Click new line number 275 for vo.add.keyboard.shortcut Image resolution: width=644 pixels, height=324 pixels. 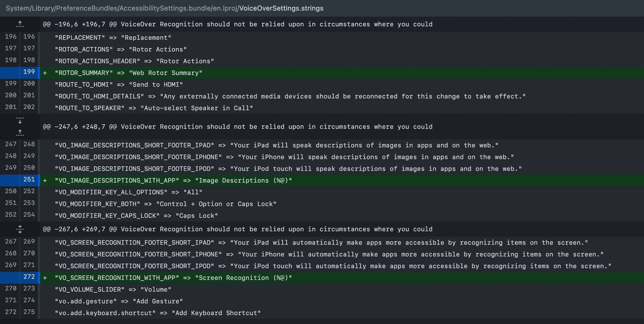pos(29,312)
